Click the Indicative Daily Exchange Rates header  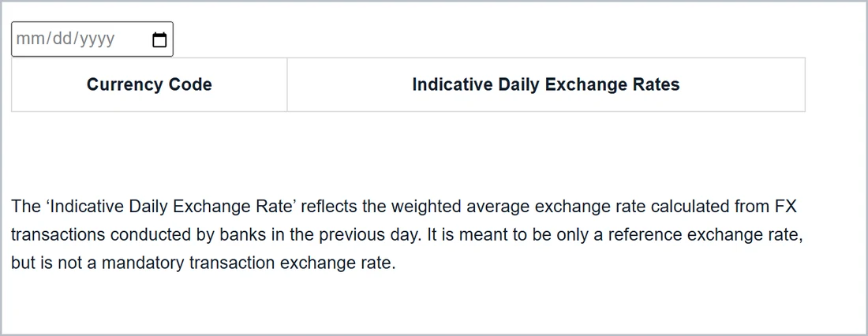[546, 84]
